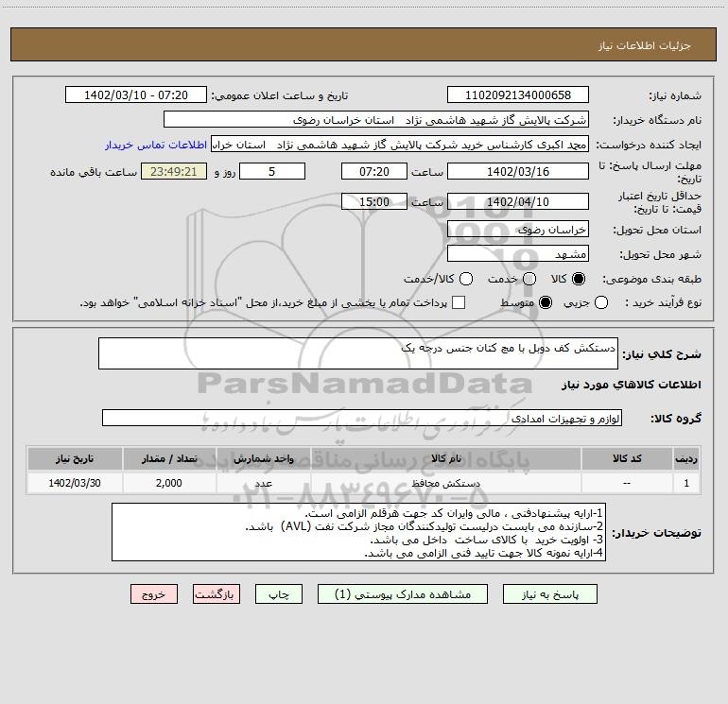
Task: Click the استان محل تحویل field خراسان رضوی
Action: pyautogui.click(x=518, y=230)
